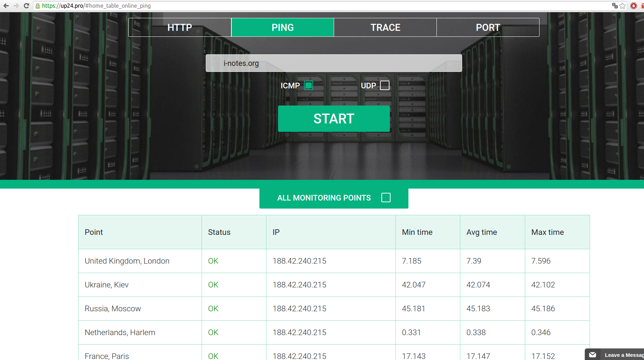The height and width of the screenshot is (360, 644).
Task: Toggle the ICMP checkbox
Action: [309, 86]
